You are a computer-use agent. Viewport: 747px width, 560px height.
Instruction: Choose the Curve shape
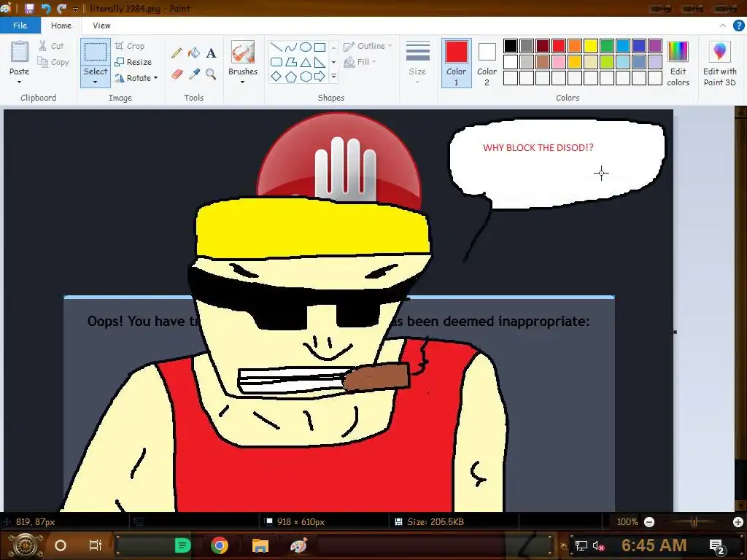[291, 47]
